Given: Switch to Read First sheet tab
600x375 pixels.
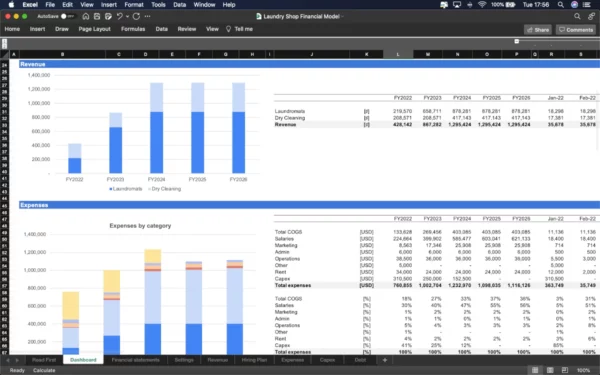Looking at the screenshot, I should 44,360.
